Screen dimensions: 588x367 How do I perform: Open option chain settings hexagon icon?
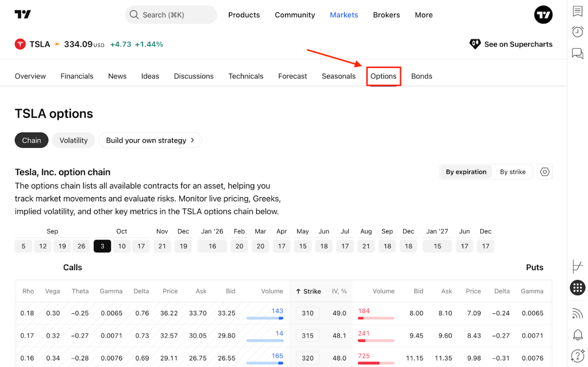pos(544,172)
